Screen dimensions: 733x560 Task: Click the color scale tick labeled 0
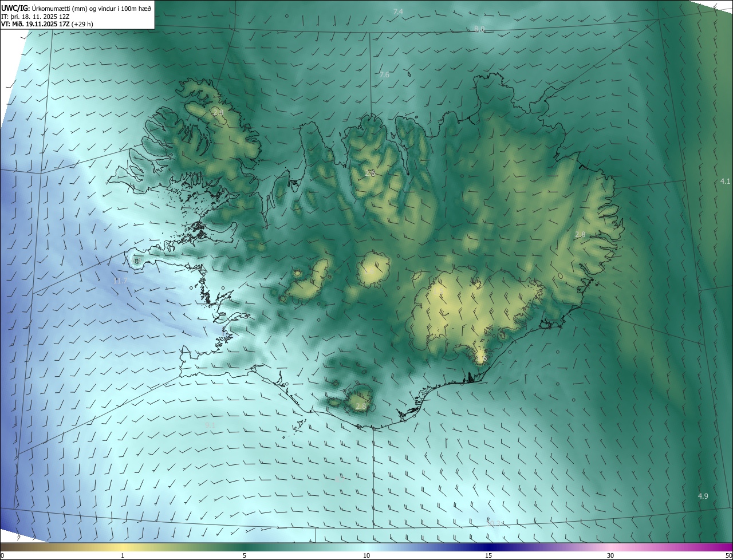2,556
